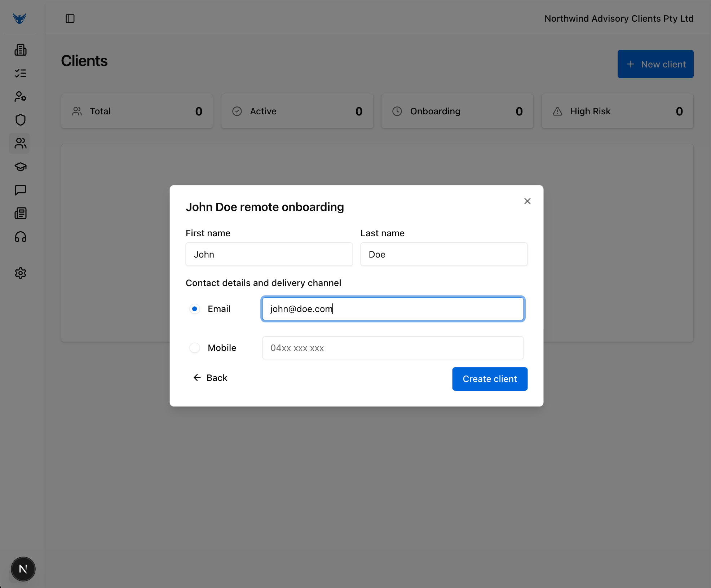Click the John Doe remote onboarding title
Image resolution: width=711 pixels, height=588 pixels.
[265, 207]
